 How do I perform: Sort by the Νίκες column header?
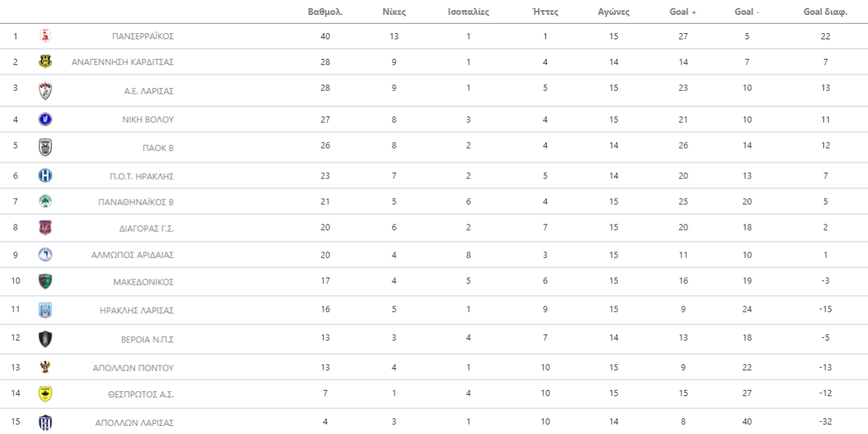click(394, 12)
